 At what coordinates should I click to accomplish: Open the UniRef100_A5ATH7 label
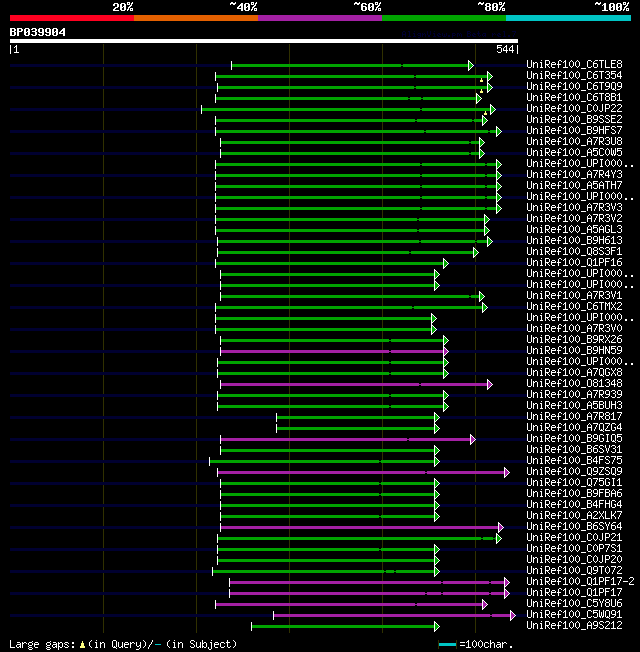(574, 185)
